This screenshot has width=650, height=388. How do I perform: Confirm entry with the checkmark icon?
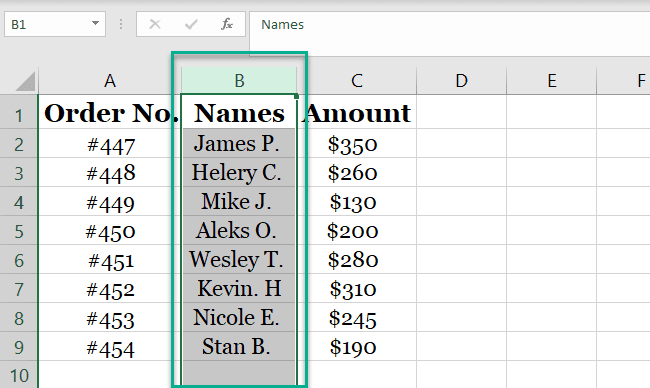click(x=191, y=24)
